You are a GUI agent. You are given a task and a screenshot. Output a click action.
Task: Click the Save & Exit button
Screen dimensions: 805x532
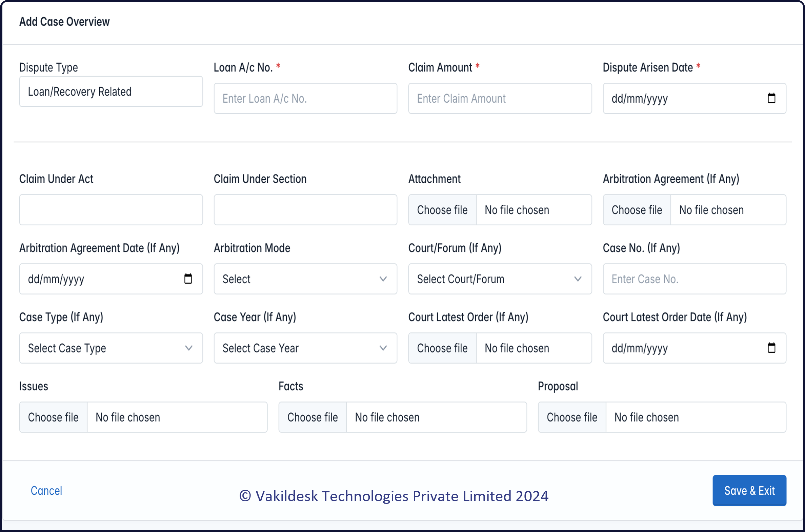tap(749, 491)
